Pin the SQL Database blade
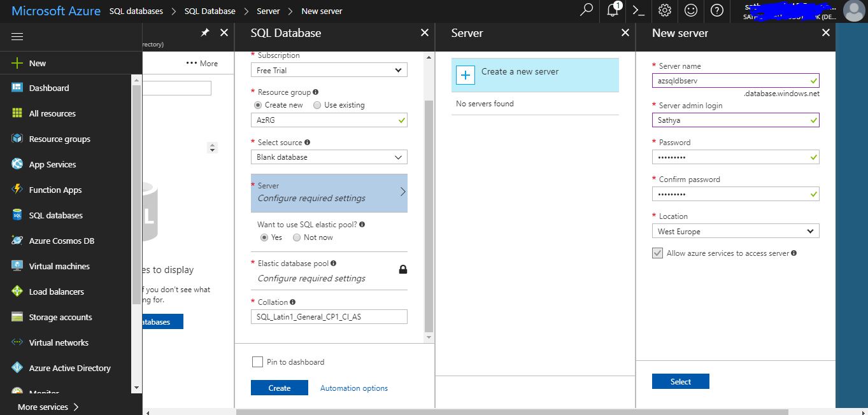Screen dimensions: 868x415 click(x=205, y=32)
